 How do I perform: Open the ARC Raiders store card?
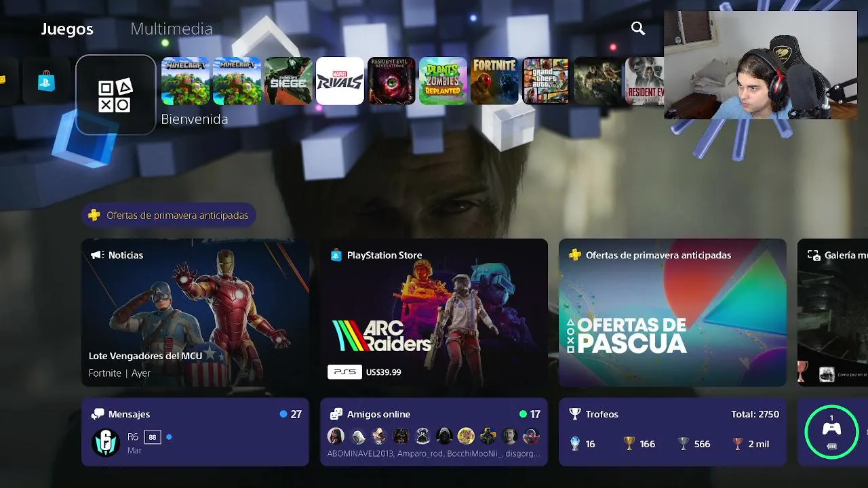434,312
